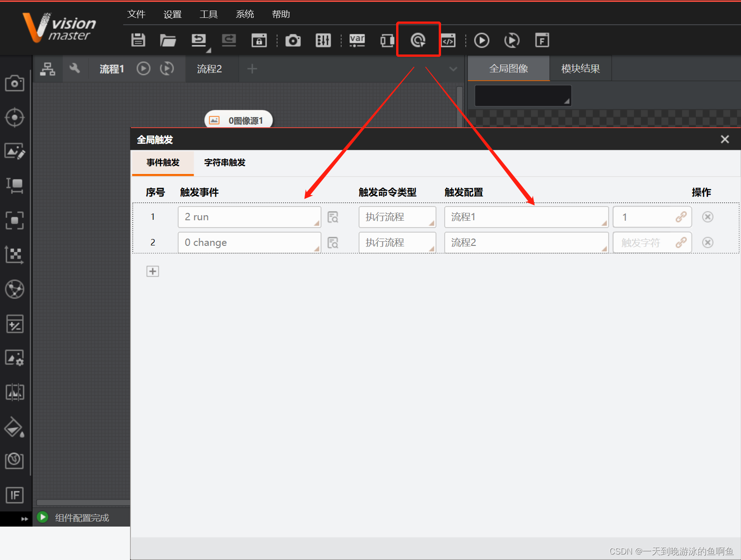
Task: Open the global variable manager (var icon)
Action: point(357,40)
